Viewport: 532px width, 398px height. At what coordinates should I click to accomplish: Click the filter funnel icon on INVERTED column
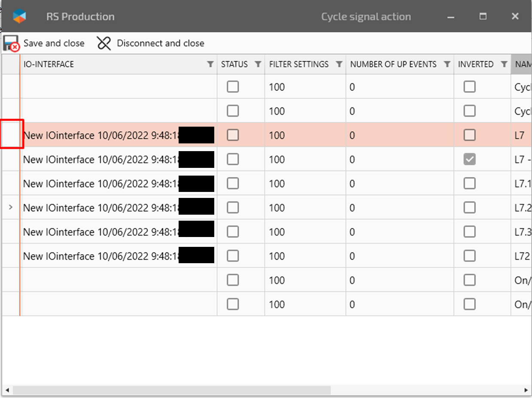point(504,64)
